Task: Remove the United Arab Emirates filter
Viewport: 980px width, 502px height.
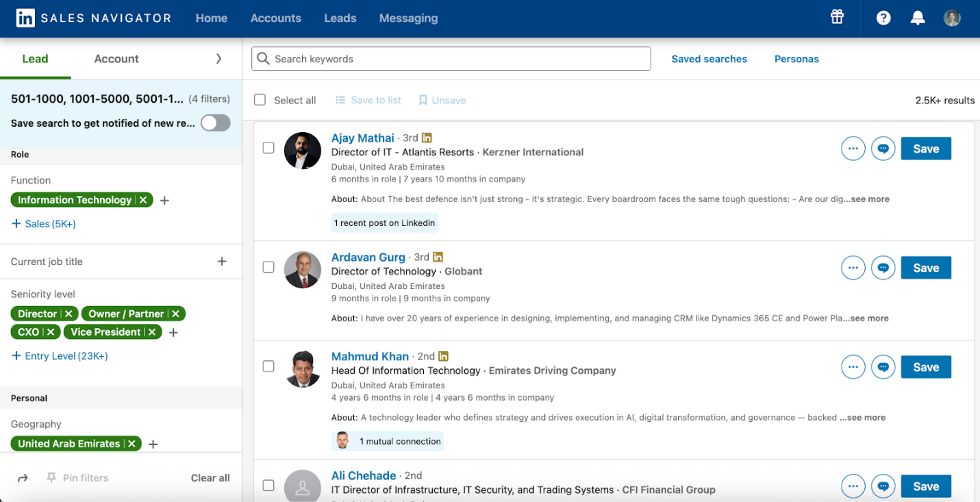Action: tap(131, 444)
